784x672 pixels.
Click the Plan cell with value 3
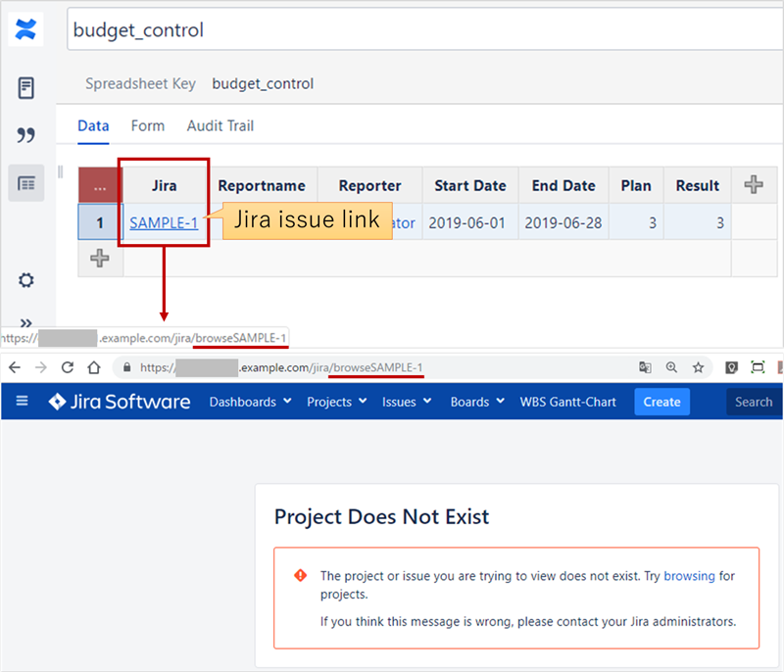(636, 222)
